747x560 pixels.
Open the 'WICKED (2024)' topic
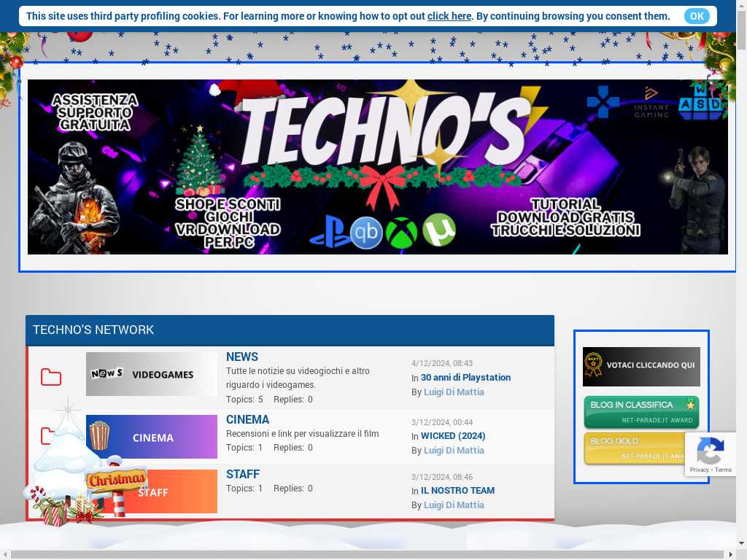pos(453,436)
